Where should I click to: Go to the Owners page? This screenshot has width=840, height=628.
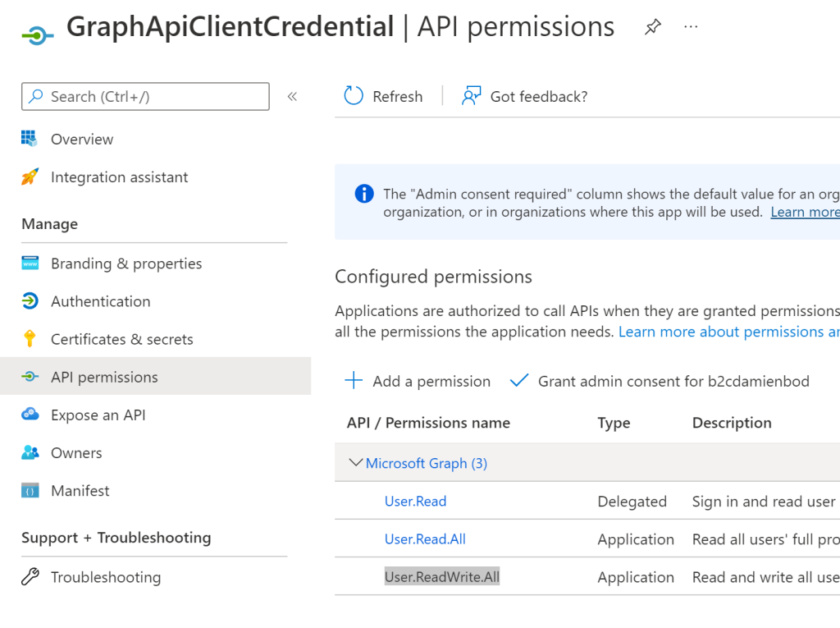point(76,453)
